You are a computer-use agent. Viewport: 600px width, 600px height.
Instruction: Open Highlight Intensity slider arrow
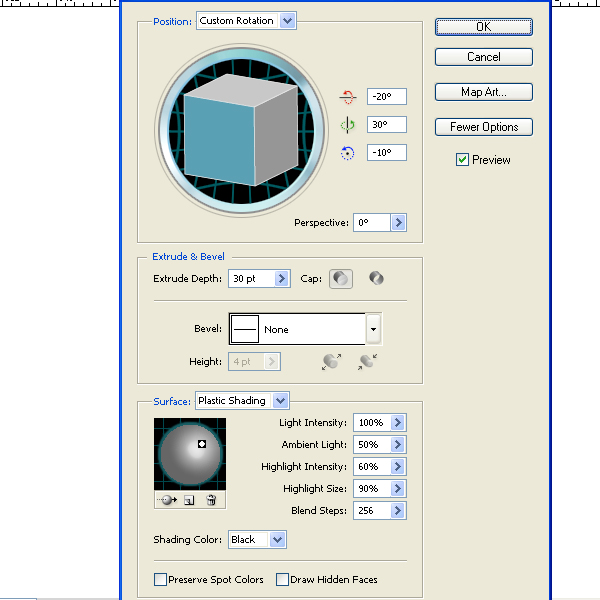[398, 466]
